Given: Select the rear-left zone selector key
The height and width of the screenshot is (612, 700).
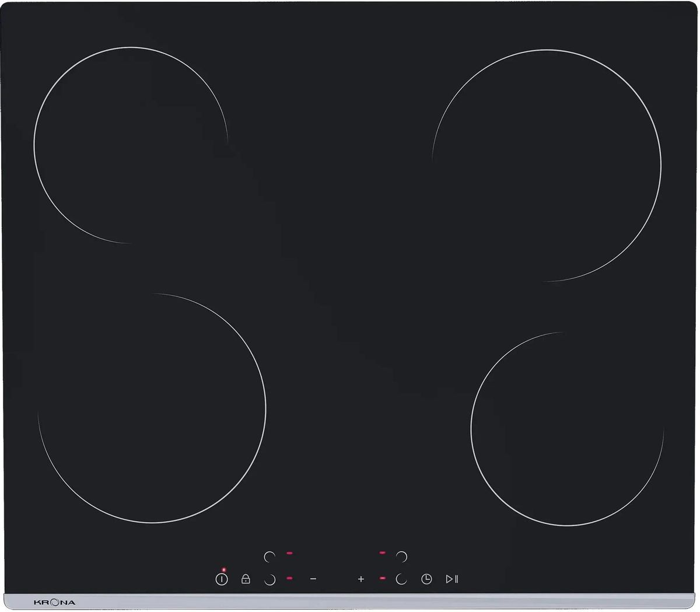Looking at the screenshot, I should click(x=269, y=557).
